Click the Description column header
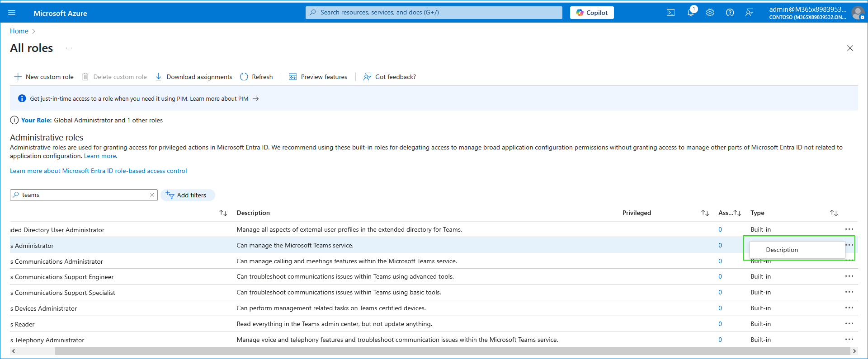 [253, 213]
